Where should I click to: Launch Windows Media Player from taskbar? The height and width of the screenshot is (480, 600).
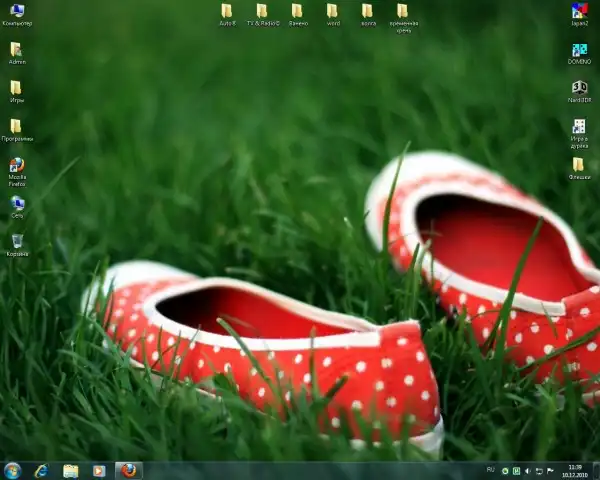pyautogui.click(x=99, y=470)
